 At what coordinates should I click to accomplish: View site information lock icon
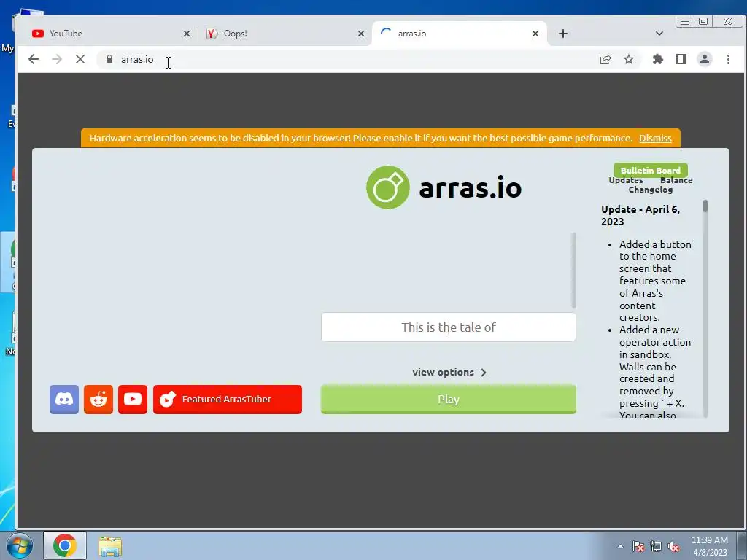pos(109,59)
